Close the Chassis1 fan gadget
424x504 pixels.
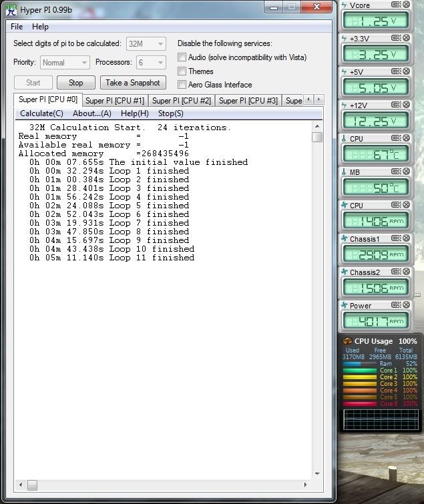(407, 238)
